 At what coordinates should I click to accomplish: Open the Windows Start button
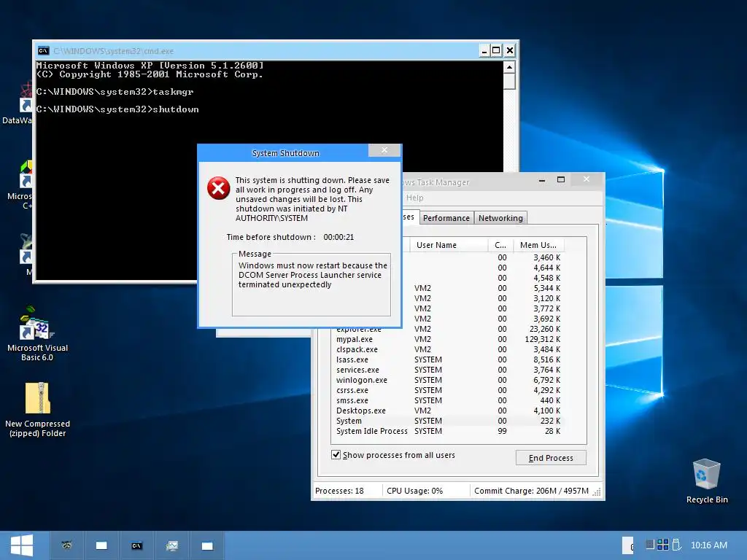coord(21,545)
